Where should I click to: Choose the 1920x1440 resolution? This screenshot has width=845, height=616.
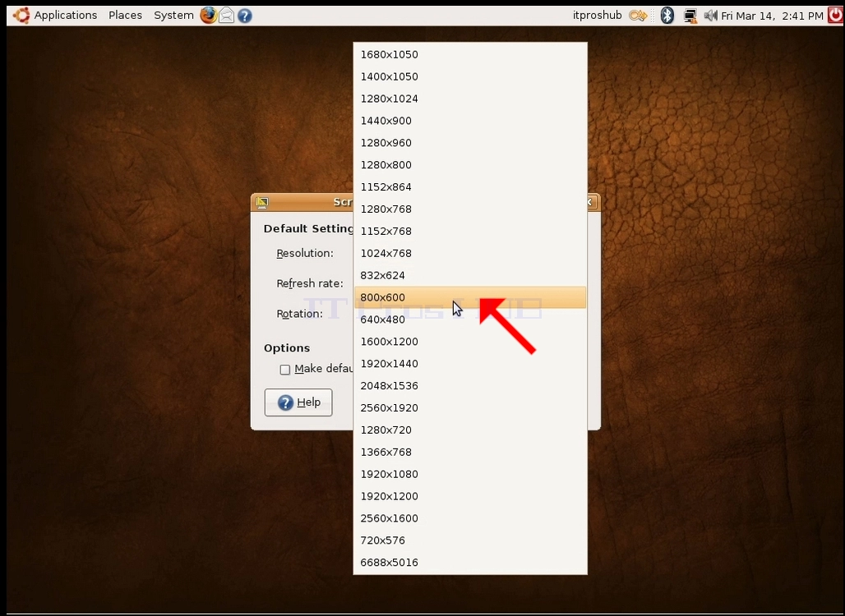click(x=470, y=364)
